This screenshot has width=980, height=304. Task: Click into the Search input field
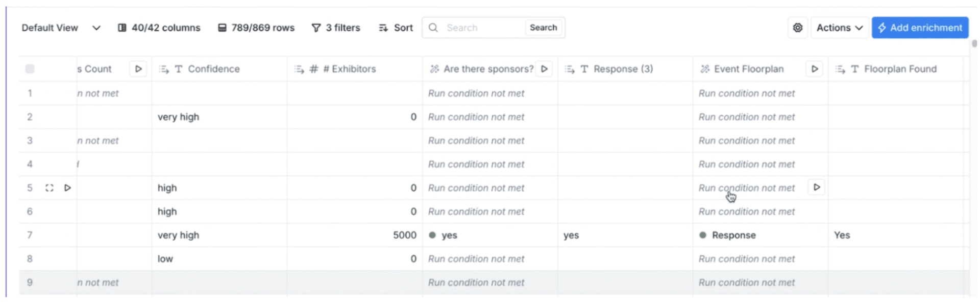click(x=482, y=28)
